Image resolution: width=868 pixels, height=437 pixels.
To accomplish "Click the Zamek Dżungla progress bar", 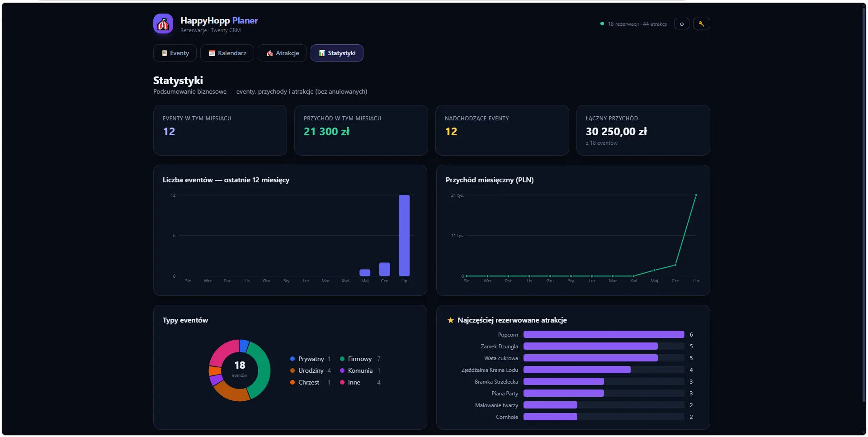I will [604, 346].
